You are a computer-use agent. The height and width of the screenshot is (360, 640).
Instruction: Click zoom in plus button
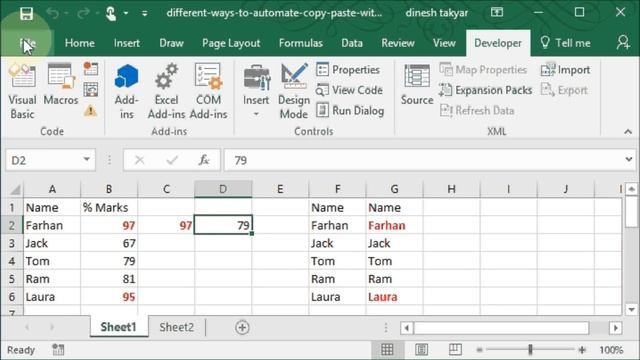(x=582, y=349)
